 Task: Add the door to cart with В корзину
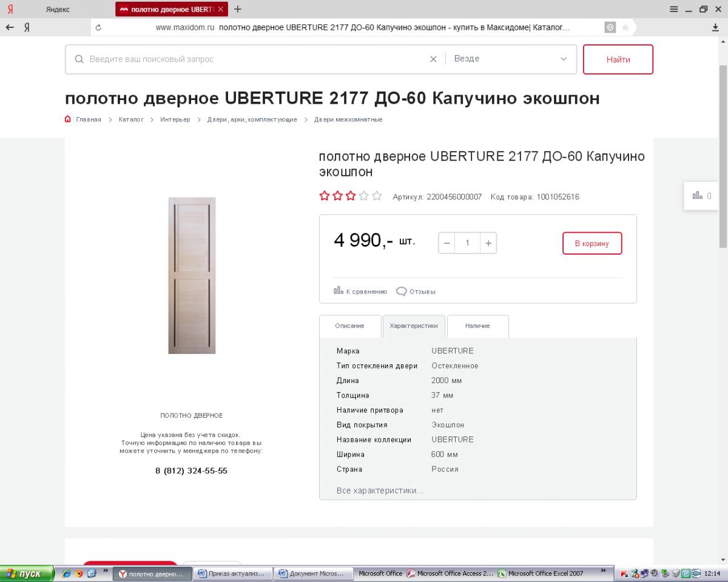(592, 243)
